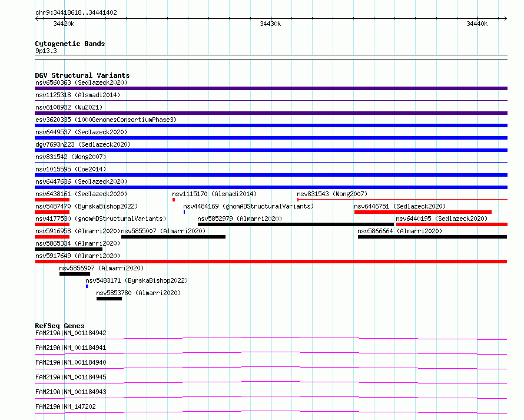
Task: Click the Cytogenetic Bands track title
Action: (x=70, y=44)
